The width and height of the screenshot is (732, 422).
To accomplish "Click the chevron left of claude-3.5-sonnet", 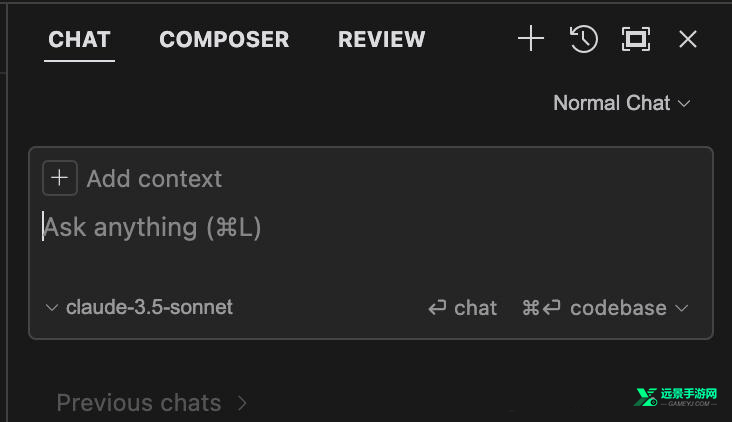I will pos(52,308).
